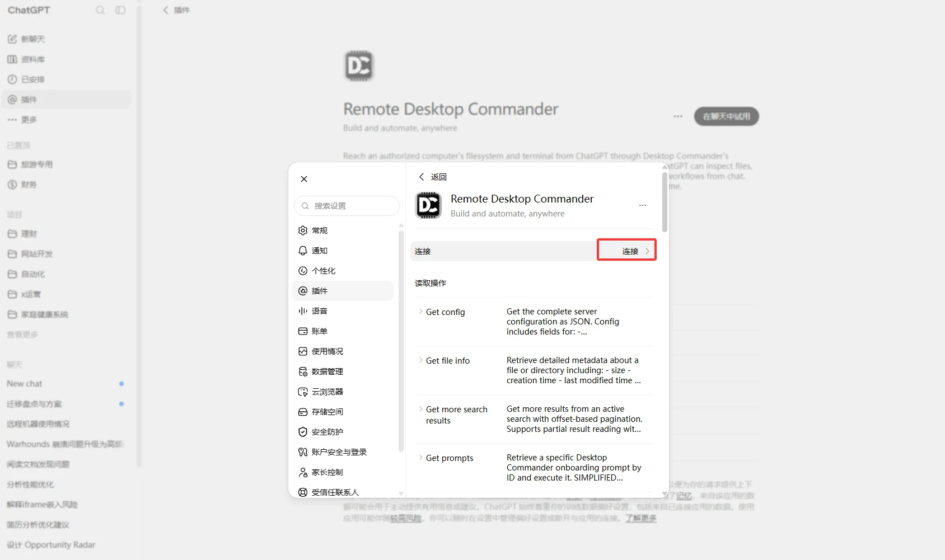Click the 使用情况 usage icon
This screenshot has width=945, height=560.
(303, 351)
